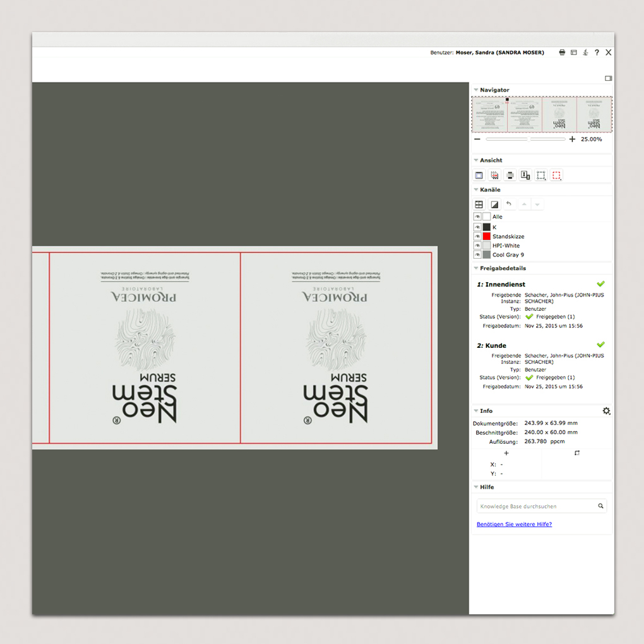The height and width of the screenshot is (644, 644).
Task: Toggle the side panel icon above Navigator
Action: click(608, 78)
